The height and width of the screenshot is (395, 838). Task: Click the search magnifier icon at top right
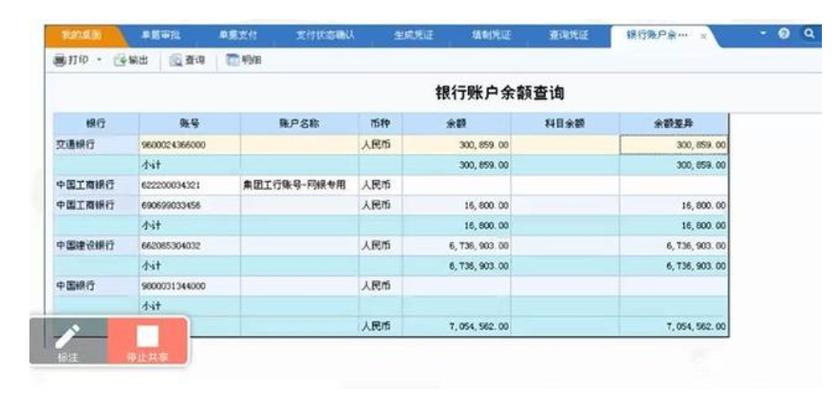(x=809, y=34)
